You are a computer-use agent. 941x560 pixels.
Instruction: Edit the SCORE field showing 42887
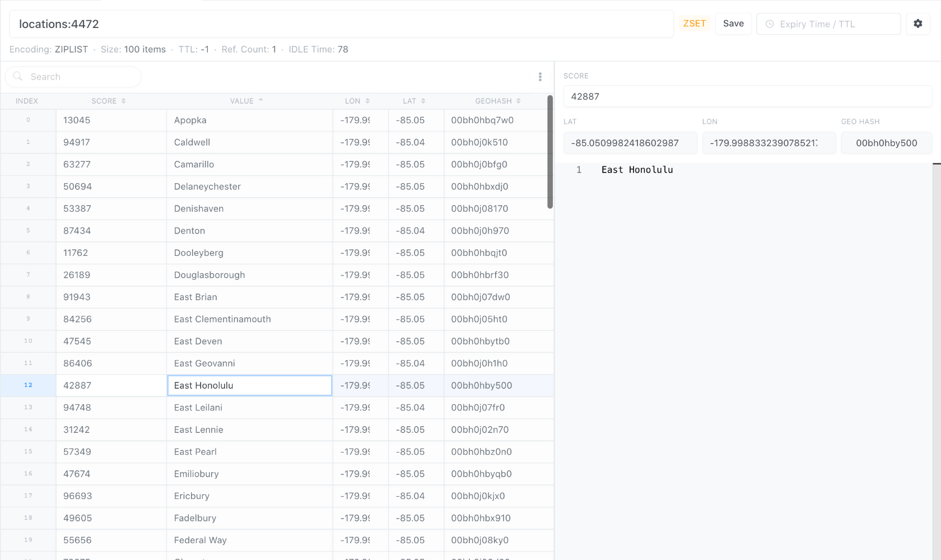click(747, 96)
